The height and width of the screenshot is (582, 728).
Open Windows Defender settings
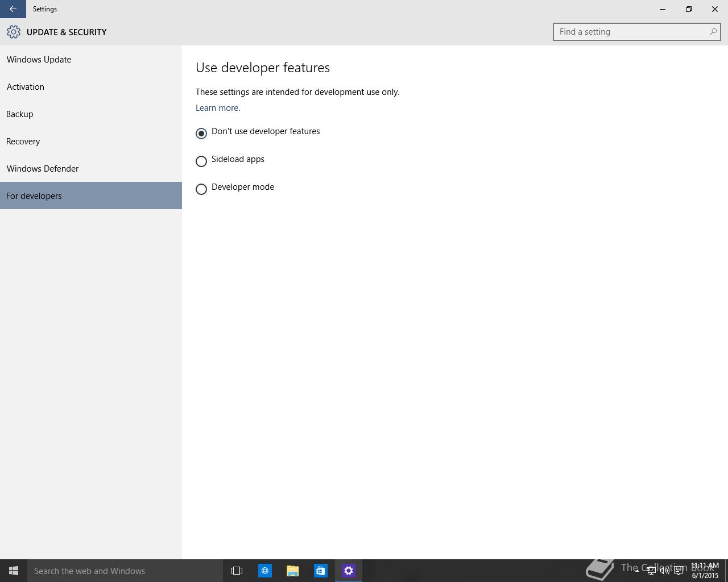91,168
